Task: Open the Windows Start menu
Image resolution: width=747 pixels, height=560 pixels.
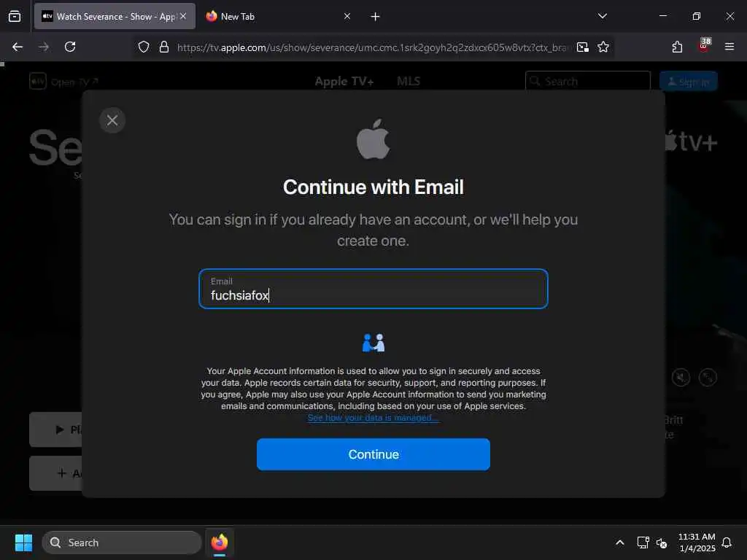Action: point(23,542)
